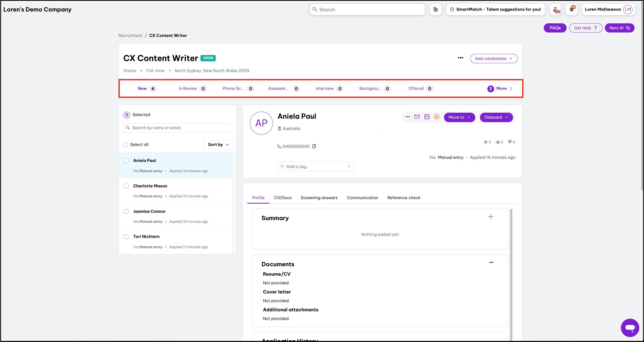Expand the Add candidates dropdown
The width and height of the screenshot is (644, 342).
coord(494,59)
